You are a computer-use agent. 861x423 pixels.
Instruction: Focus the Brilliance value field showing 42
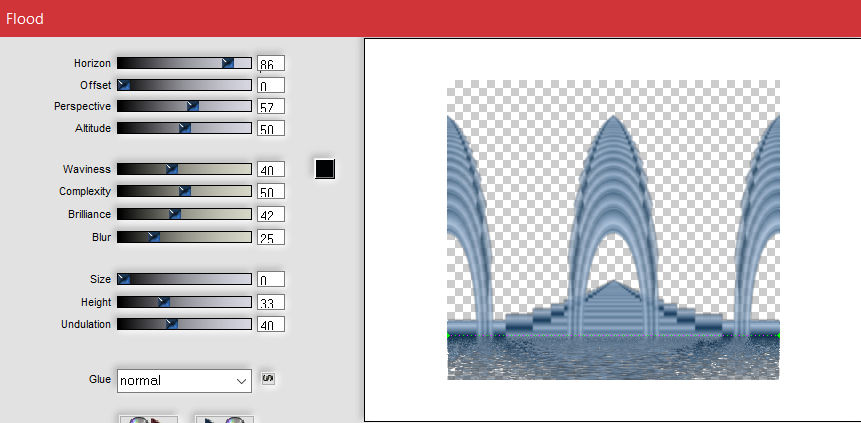point(271,214)
